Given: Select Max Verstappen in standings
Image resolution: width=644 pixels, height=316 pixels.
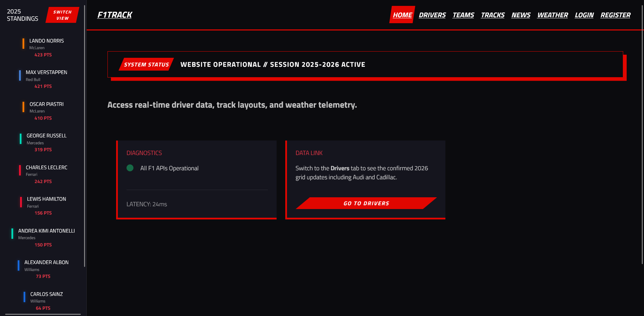Looking at the screenshot, I should pos(46,72).
